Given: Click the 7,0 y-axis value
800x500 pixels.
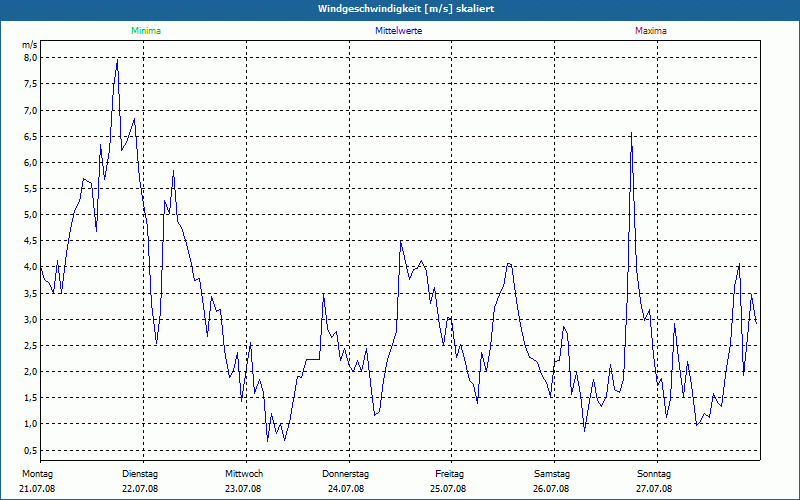Looking at the screenshot, I should coord(31,110).
